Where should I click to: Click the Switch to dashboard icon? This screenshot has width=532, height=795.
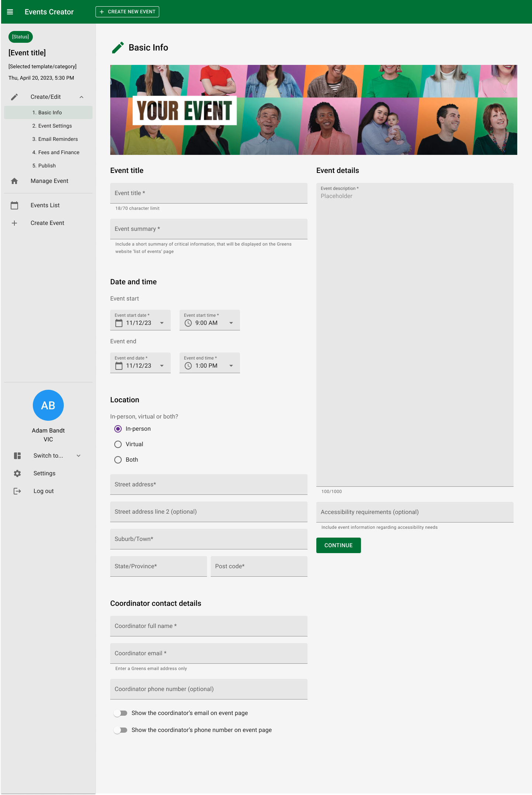tap(17, 456)
